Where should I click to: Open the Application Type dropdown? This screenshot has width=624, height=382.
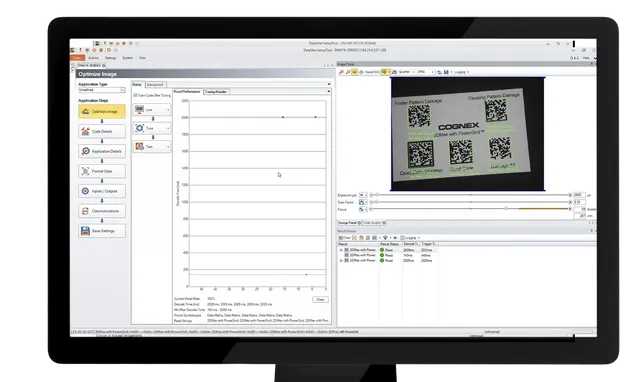pyautogui.click(x=102, y=90)
